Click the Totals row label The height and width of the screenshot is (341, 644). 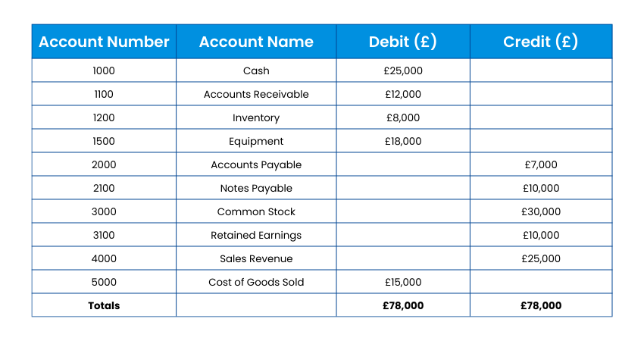tap(104, 306)
